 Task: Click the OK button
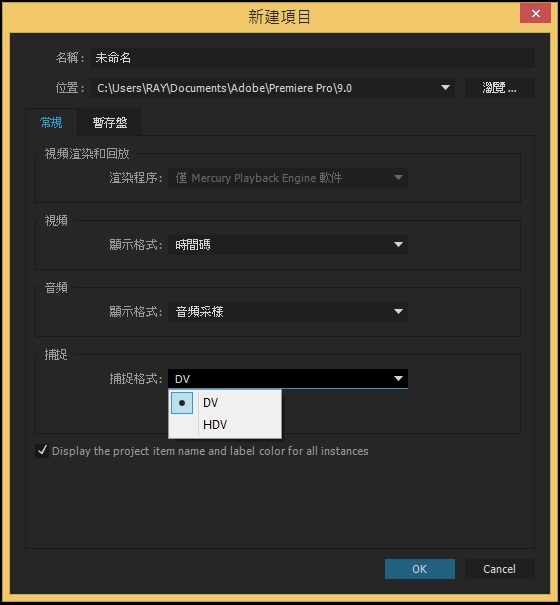click(x=420, y=569)
